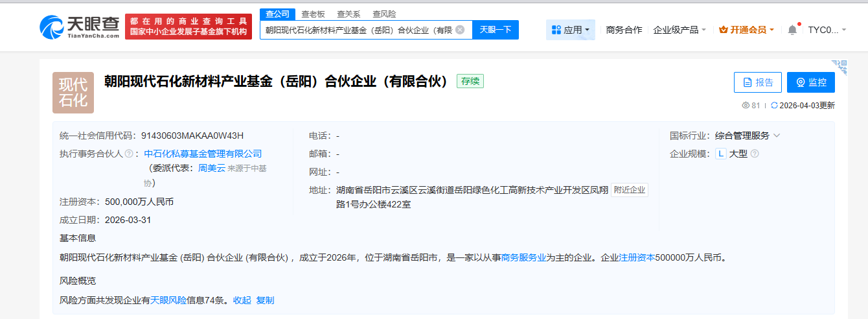868x319 pixels.
Task: Click the help icon next to 执行事务合伙人
Action: pyautogui.click(x=129, y=154)
